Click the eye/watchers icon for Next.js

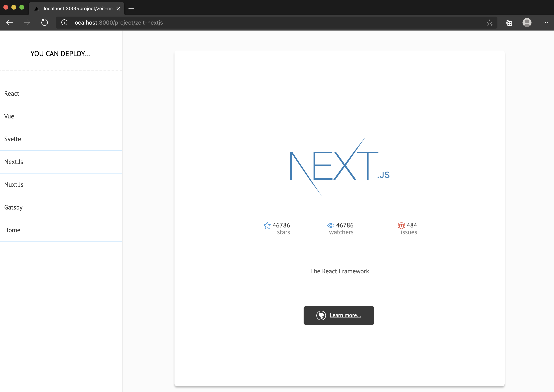[330, 225]
